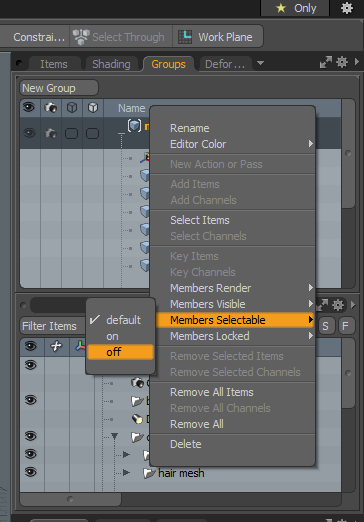Click the Only star button
This screenshot has width=364, height=522.
point(295,8)
